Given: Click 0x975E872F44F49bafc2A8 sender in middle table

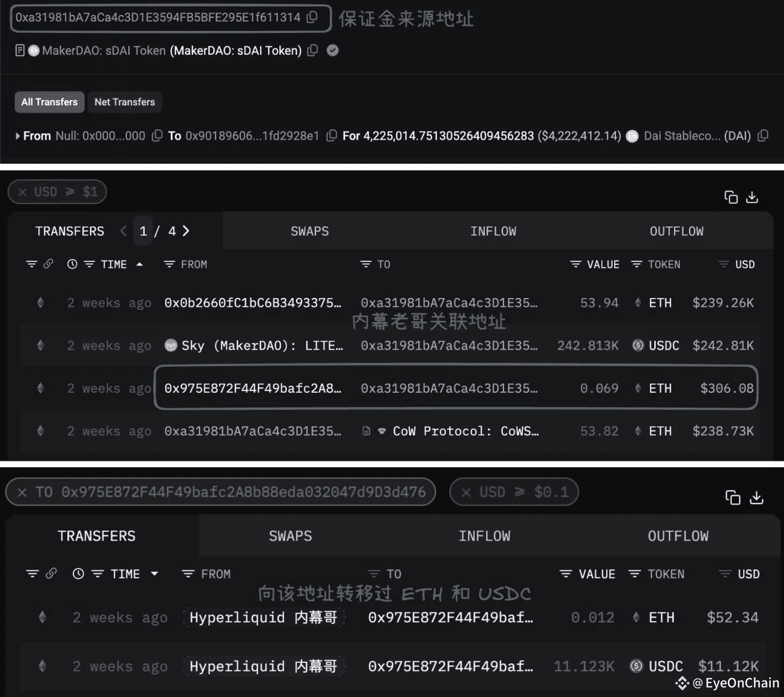Looking at the screenshot, I should click(253, 388).
